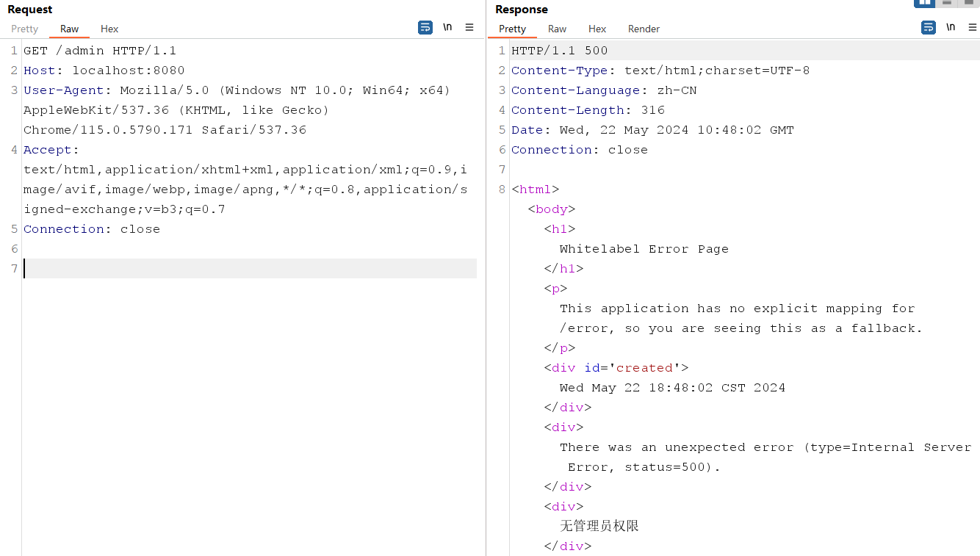The image size is (980, 556).
Task: Click 'igned-exchange;v=b3;q=0.7' request line
Action: (124, 209)
